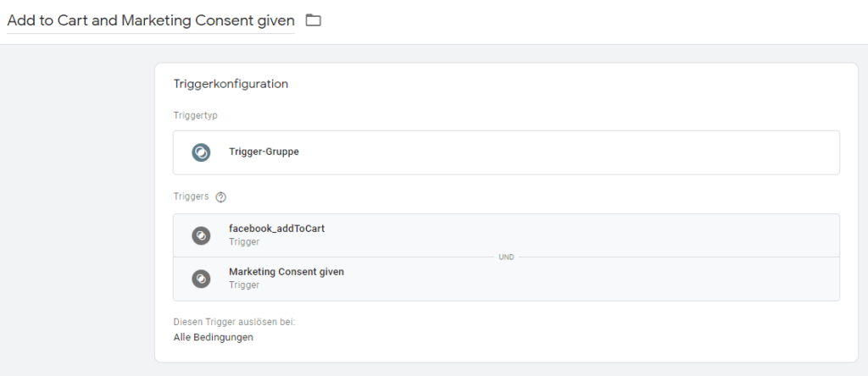This screenshot has height=376, width=868.
Task: Click the Trigger subtitle under Marketing Consent given
Action: click(244, 285)
